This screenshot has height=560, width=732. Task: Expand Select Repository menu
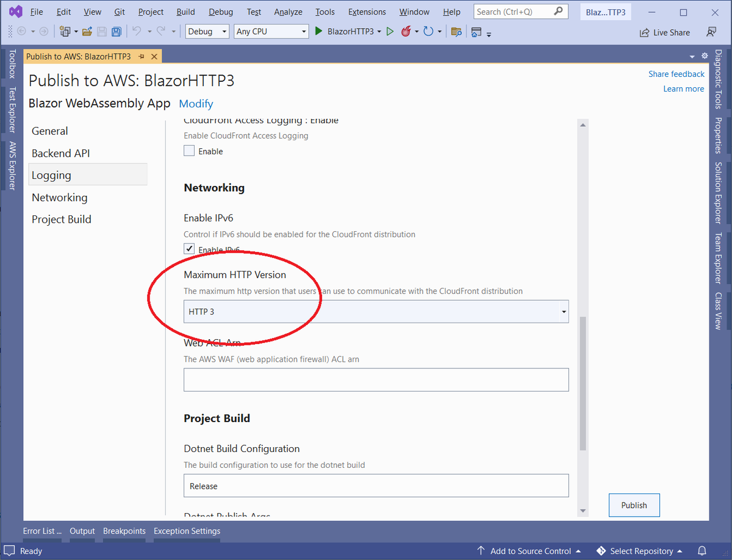click(x=640, y=551)
